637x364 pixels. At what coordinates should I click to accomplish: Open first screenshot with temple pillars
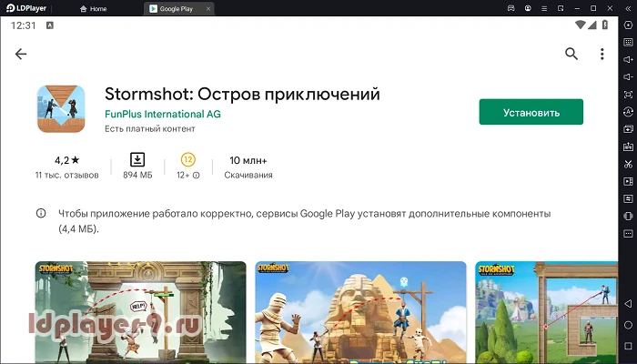pyautogui.click(x=140, y=312)
